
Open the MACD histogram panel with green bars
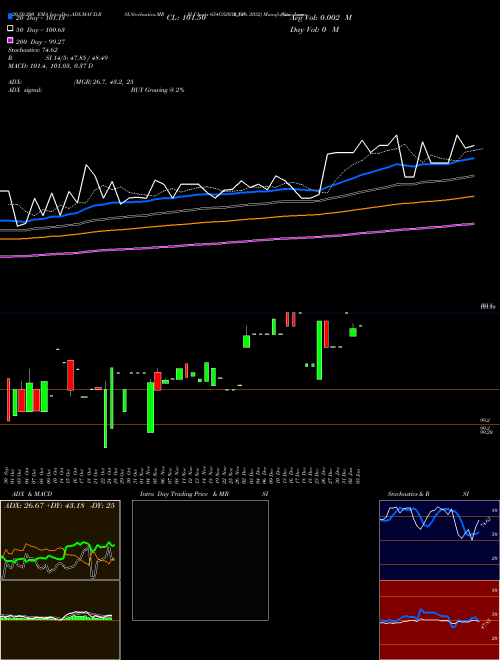coord(60,620)
